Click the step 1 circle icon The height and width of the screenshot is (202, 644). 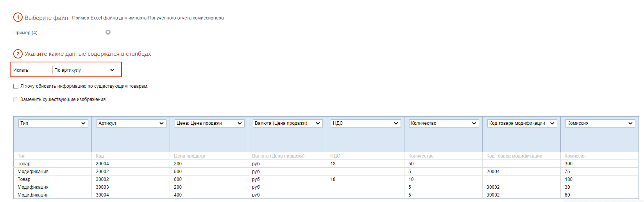pyautogui.click(x=18, y=18)
